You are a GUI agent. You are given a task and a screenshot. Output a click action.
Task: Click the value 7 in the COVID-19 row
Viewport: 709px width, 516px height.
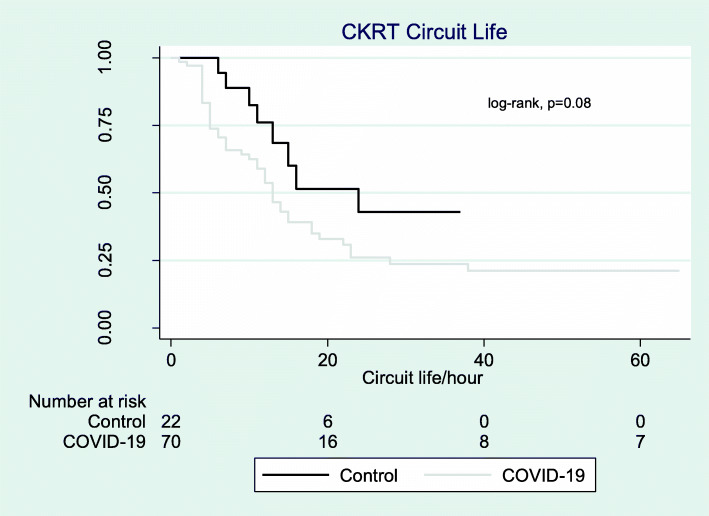(640, 441)
